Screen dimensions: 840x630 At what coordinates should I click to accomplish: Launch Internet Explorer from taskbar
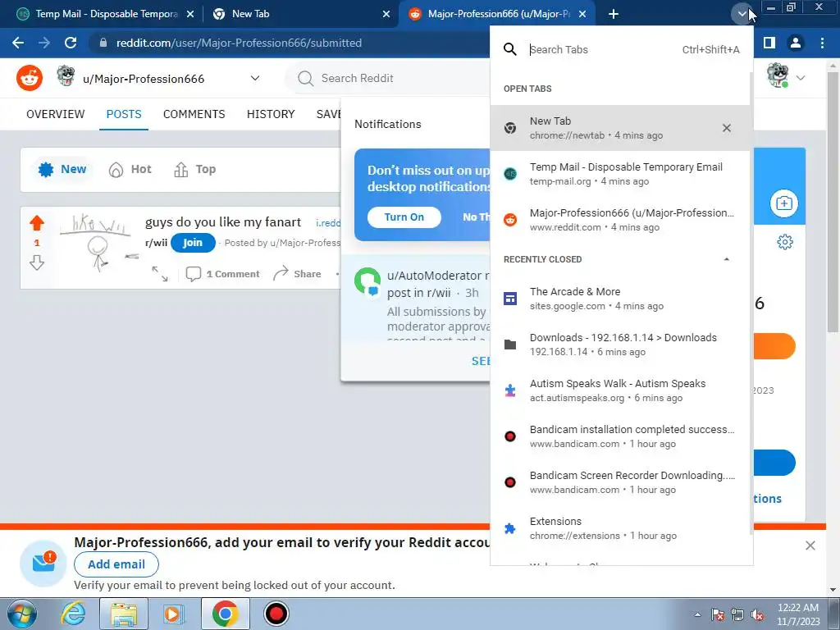click(72, 614)
